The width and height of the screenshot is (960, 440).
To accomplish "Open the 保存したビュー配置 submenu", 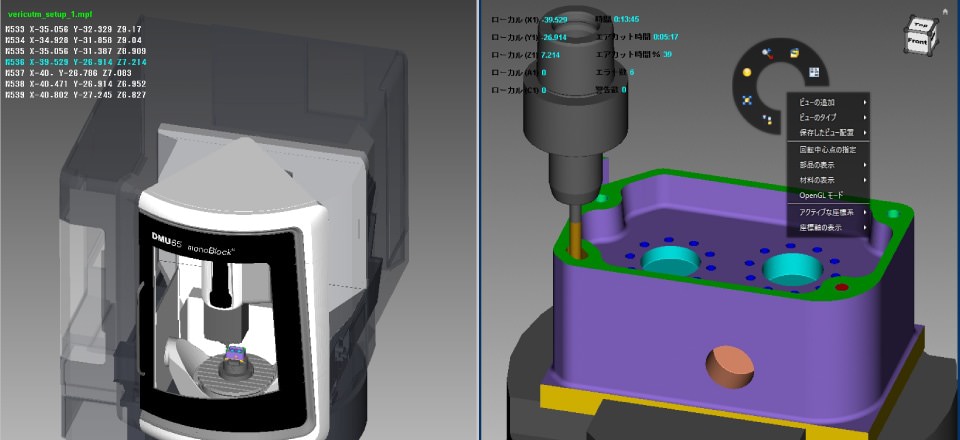I will tap(830, 133).
